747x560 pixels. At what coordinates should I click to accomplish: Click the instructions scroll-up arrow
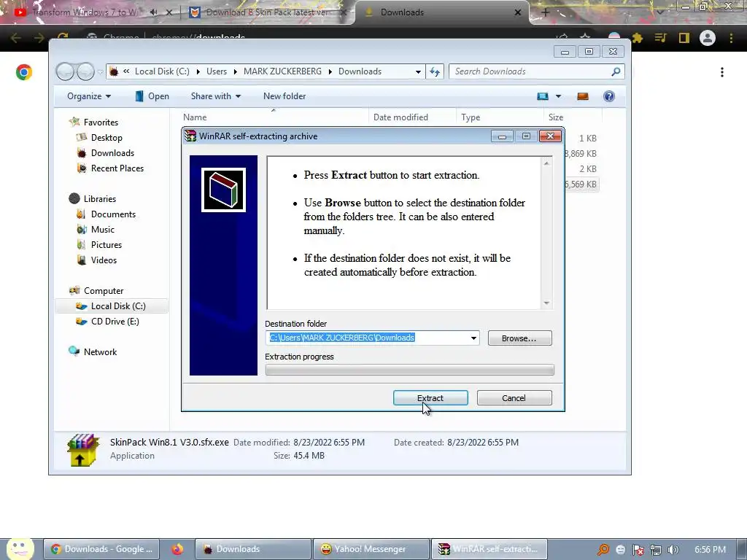coord(546,163)
